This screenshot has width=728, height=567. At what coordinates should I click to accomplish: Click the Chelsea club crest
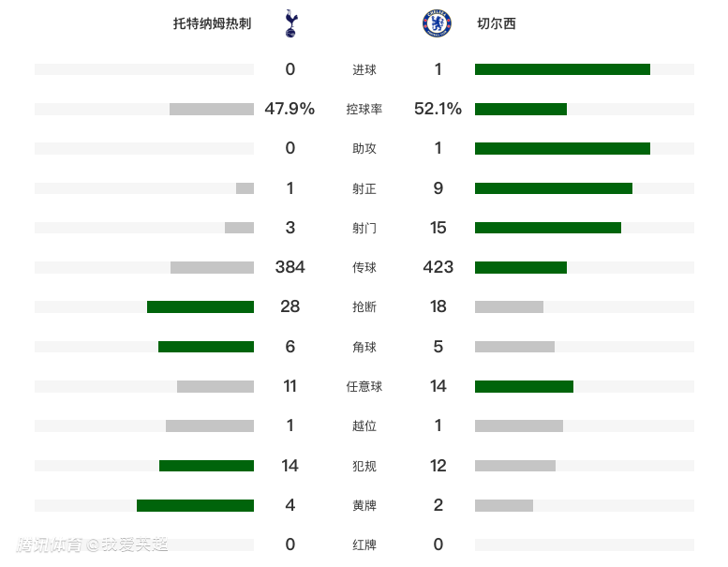437,23
